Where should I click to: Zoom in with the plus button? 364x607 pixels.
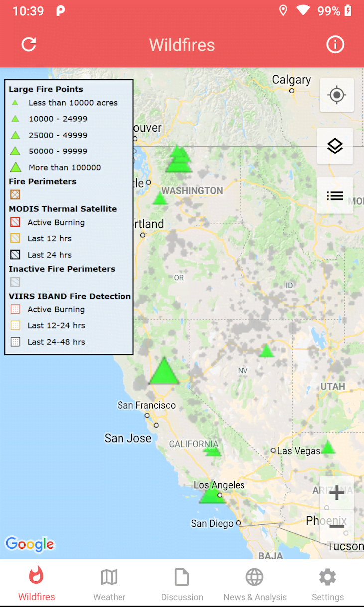click(337, 493)
